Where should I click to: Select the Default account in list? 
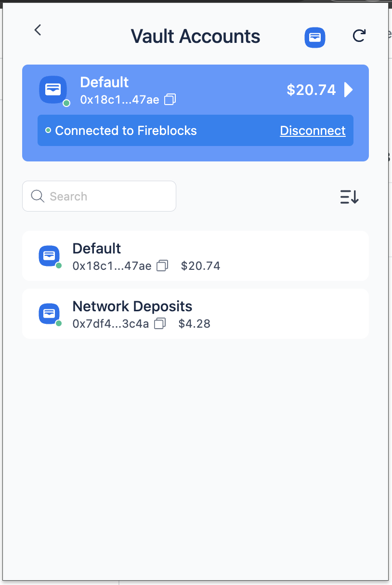point(196,256)
